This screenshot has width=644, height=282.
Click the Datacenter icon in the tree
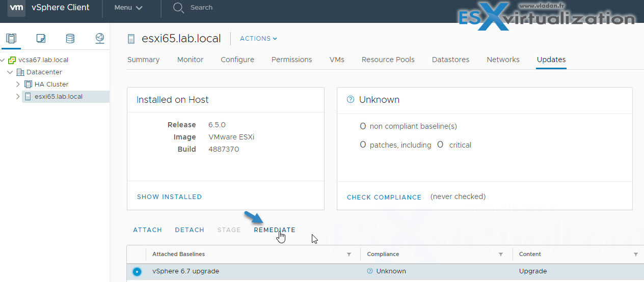coord(20,72)
